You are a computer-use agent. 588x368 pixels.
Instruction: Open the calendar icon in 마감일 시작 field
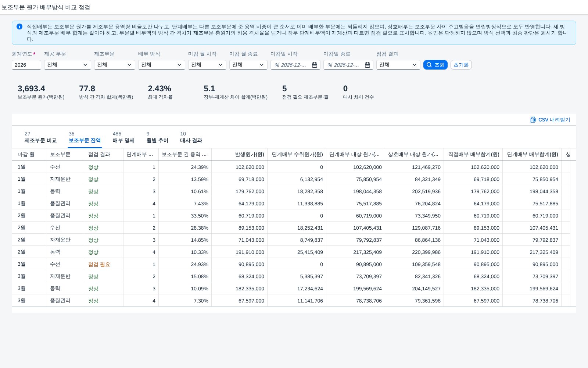point(315,65)
